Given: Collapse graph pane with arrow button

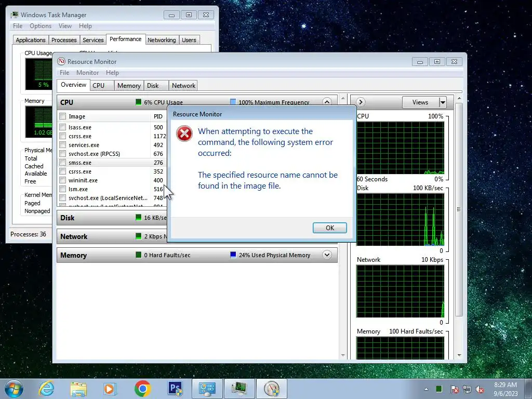Looking at the screenshot, I should point(361,102).
